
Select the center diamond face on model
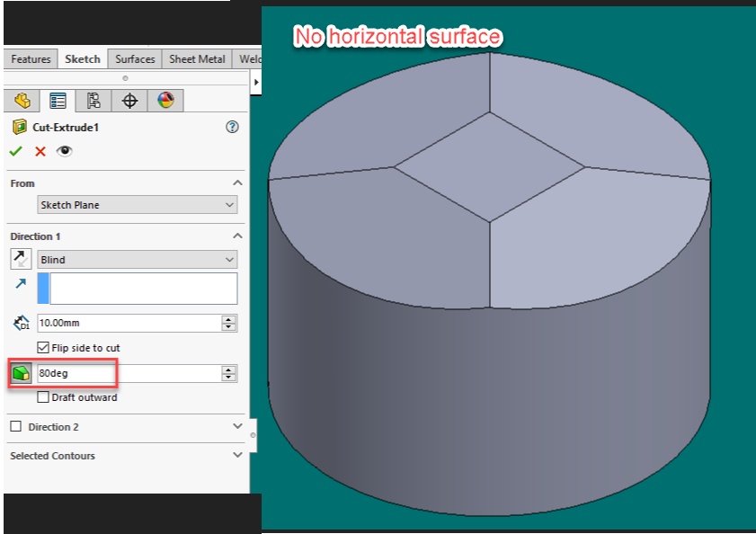(489, 167)
